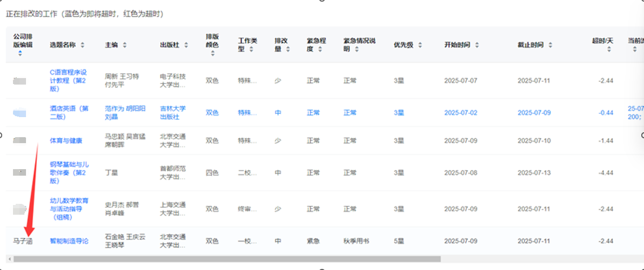Click 吉林大学出版社 publisher cell

click(x=173, y=112)
